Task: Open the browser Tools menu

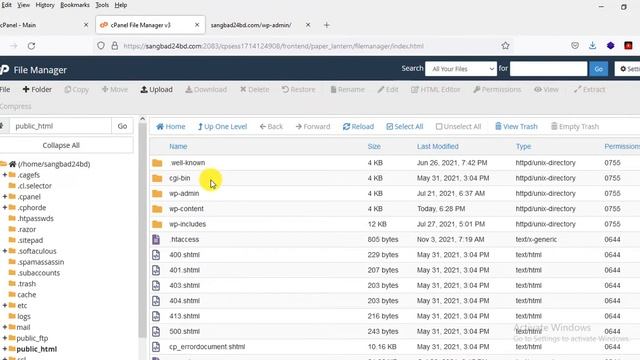Action: [102, 5]
